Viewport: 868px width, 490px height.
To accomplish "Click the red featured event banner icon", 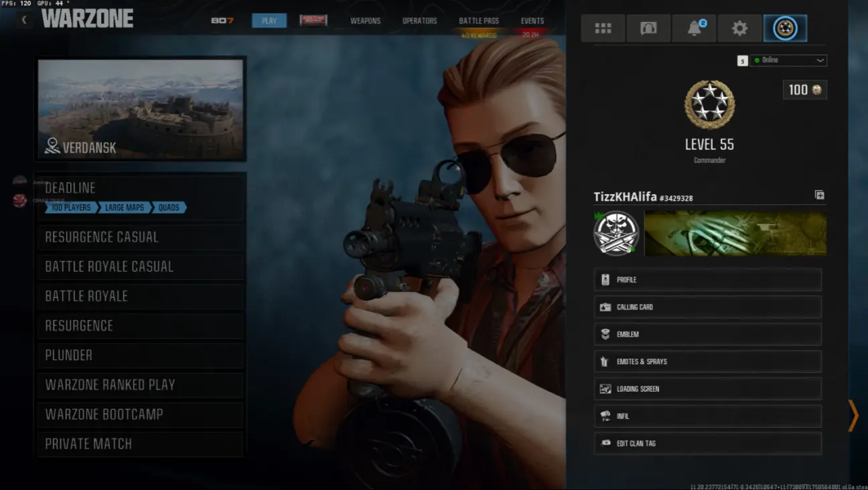I will (x=313, y=20).
